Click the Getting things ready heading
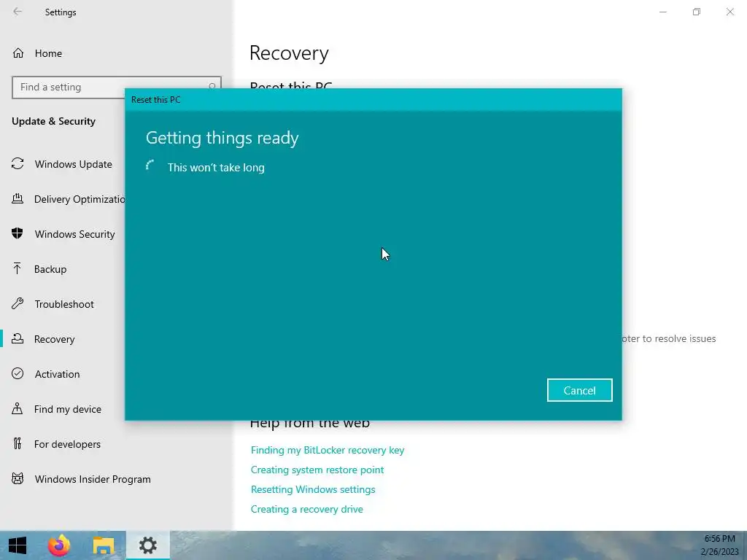This screenshot has width=747, height=560. 222,138
